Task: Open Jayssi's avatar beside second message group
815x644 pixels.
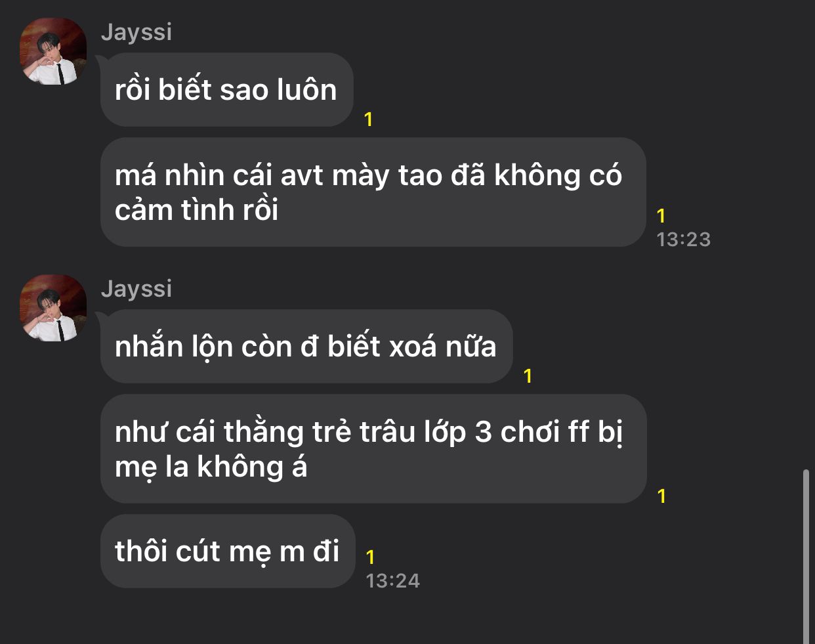Action: (54, 308)
